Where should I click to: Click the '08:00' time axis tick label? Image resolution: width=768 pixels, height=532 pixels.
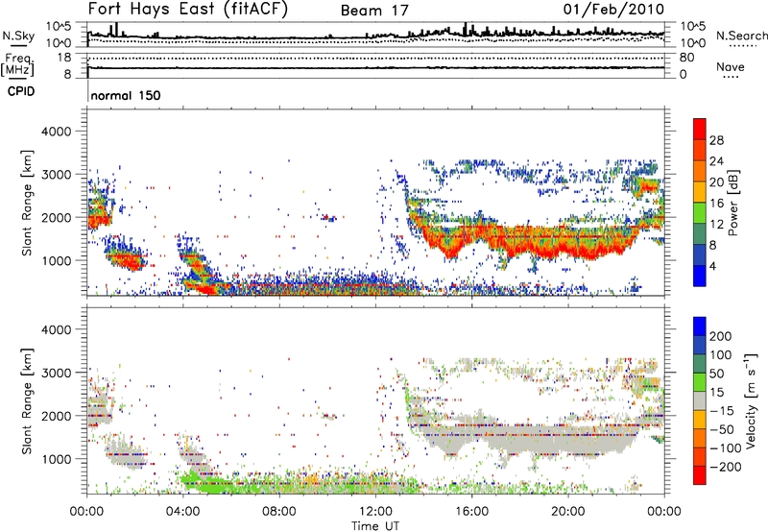coord(279,512)
